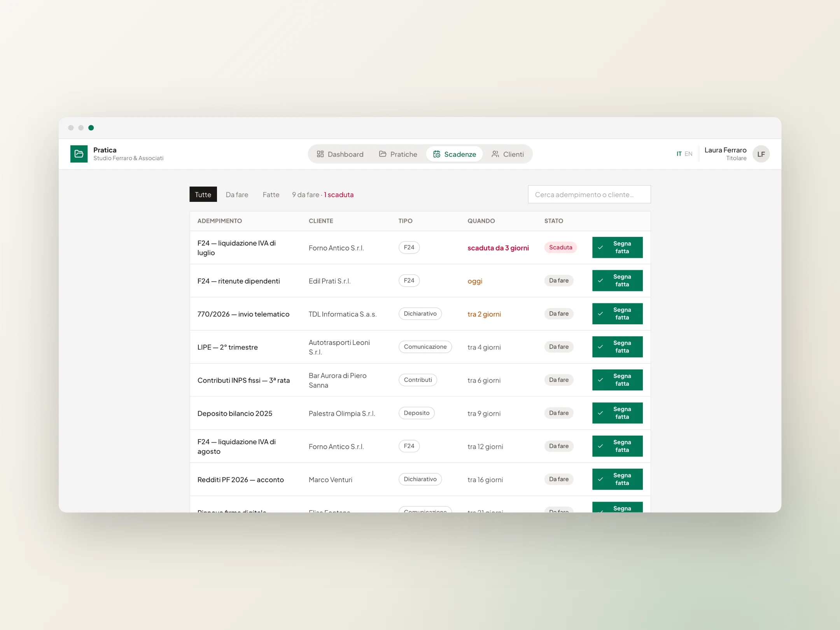Click the Deposito type tag
Viewport: 840px width, 630px height.
pyautogui.click(x=416, y=413)
